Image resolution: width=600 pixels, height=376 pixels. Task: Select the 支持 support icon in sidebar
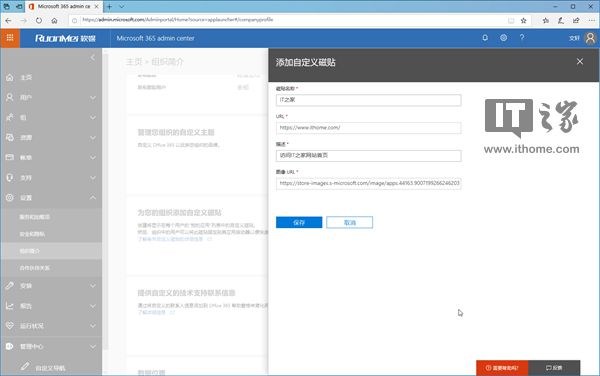coord(10,177)
